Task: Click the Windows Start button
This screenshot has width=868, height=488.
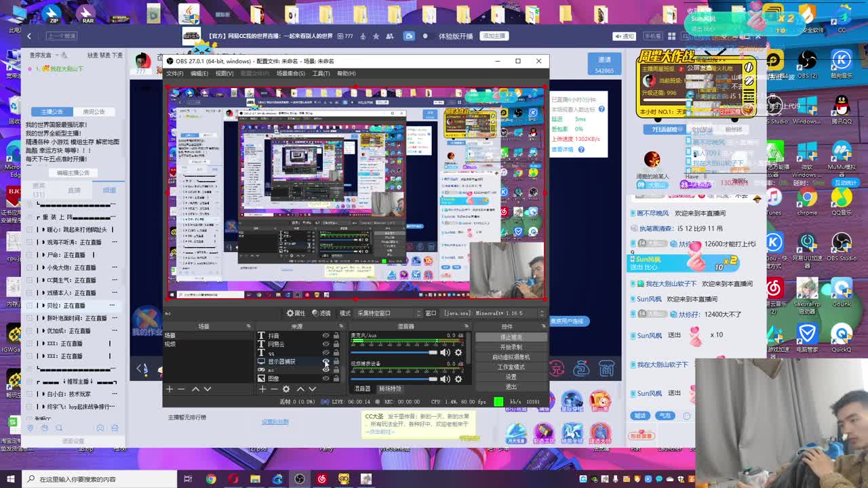Action: pyautogui.click(x=10, y=479)
